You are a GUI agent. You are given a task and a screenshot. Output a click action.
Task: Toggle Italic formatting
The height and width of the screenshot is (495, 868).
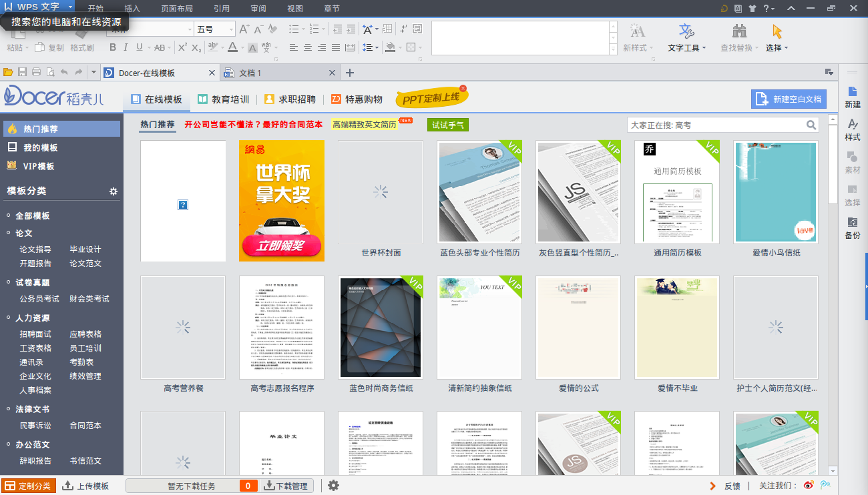(x=126, y=47)
